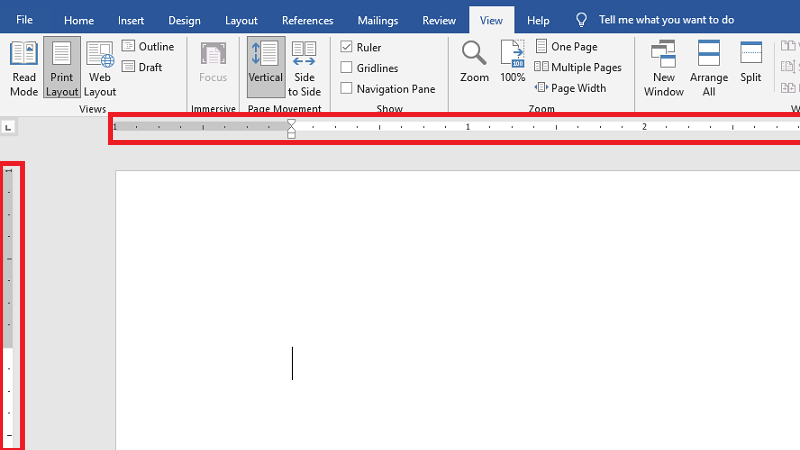
Task: Open the Zoom dialog magnifier
Action: click(474, 62)
